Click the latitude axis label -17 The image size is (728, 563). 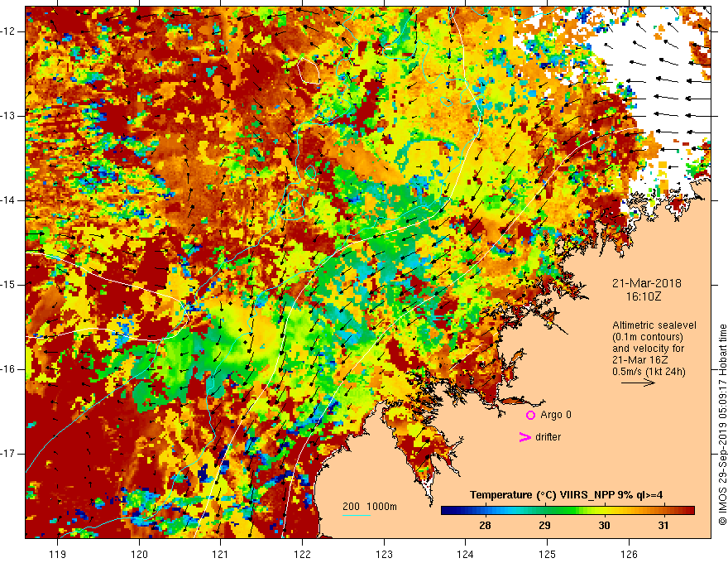tap(8, 454)
